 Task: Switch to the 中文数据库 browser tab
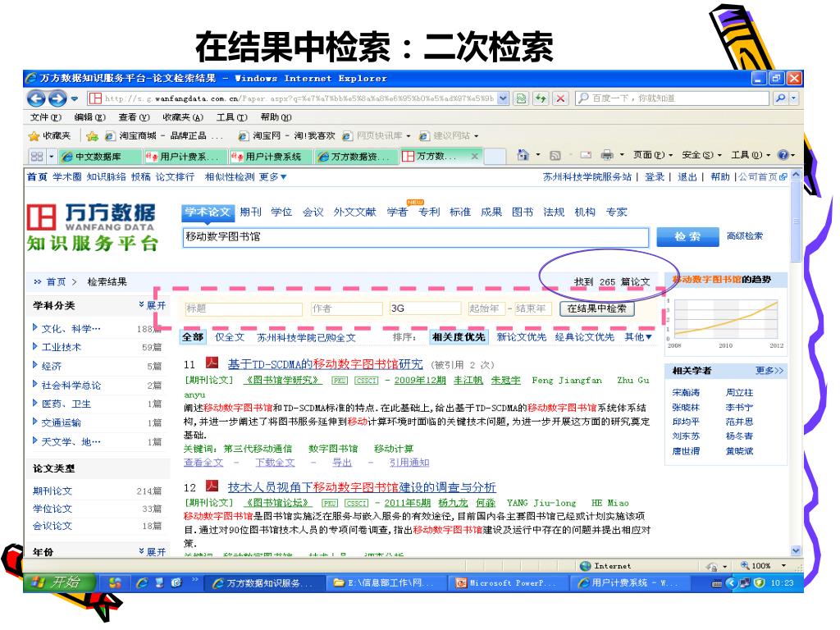(x=99, y=157)
